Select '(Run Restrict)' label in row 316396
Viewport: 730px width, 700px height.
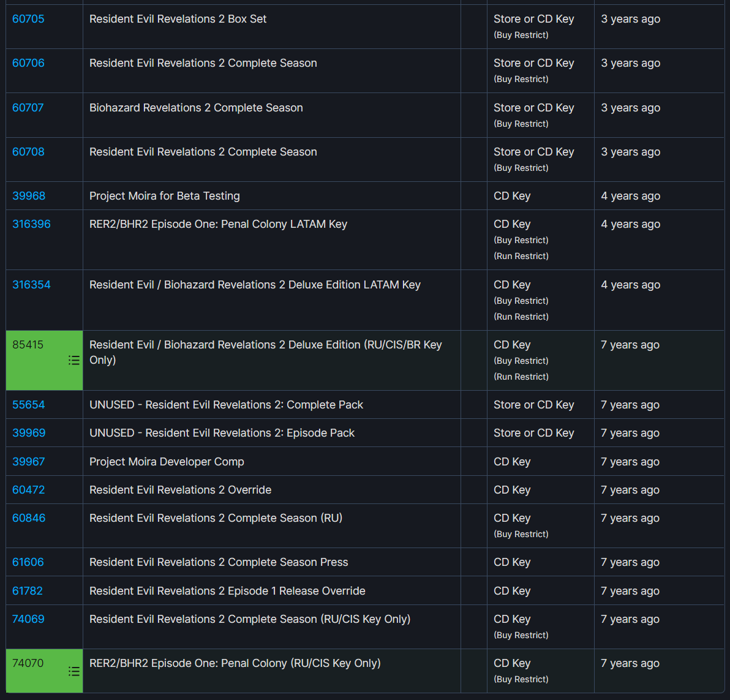click(x=521, y=256)
